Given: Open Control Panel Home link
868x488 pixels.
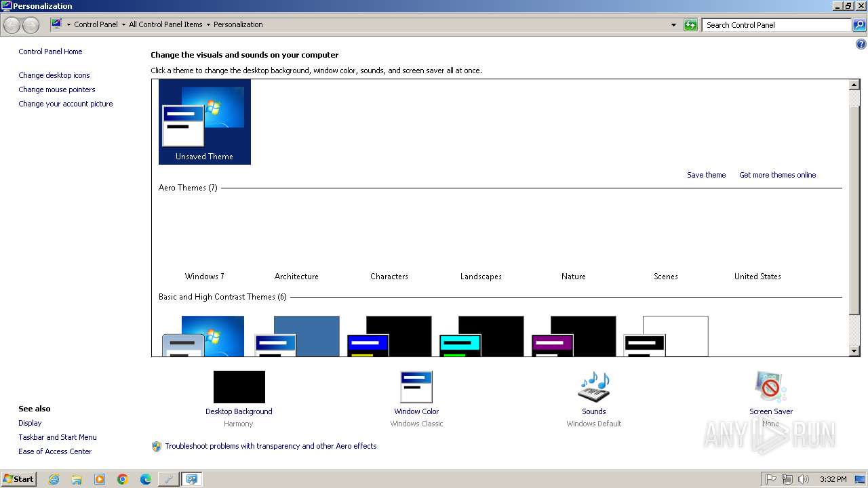Looking at the screenshot, I should [50, 52].
